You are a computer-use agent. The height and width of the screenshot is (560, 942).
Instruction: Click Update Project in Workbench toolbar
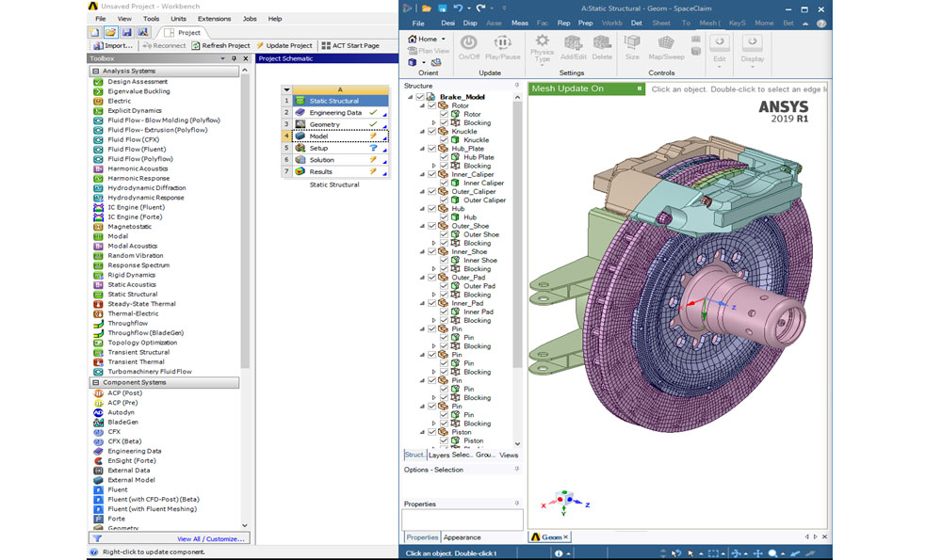[x=284, y=45]
